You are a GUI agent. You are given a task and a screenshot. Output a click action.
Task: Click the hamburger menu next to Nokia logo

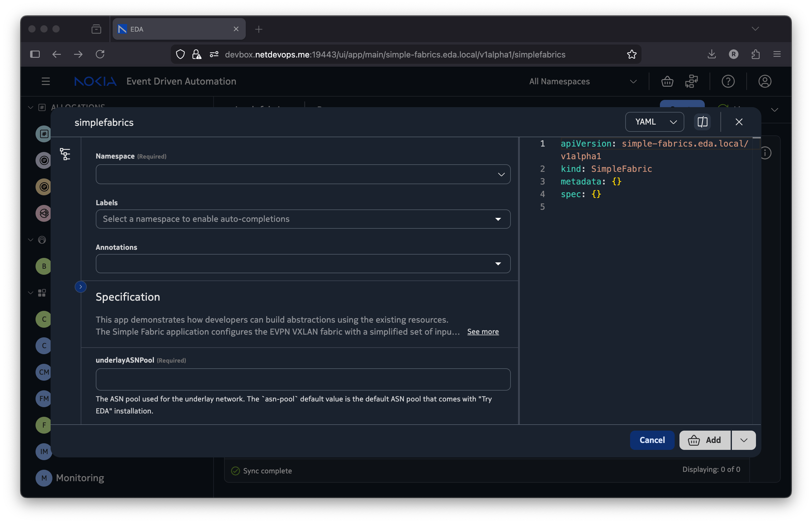tap(45, 82)
